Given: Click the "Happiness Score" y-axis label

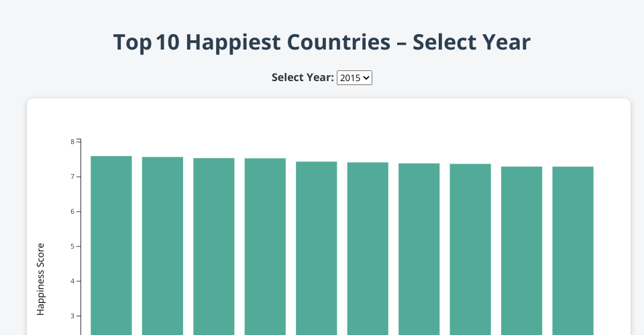Looking at the screenshot, I should [40, 279].
